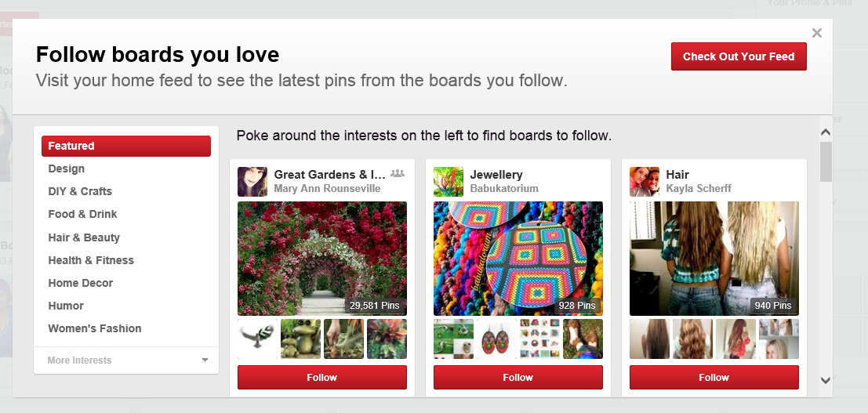Viewport: 868px width, 413px height.
Task: Click the group board icon beside Great Gardens
Action: (398, 173)
